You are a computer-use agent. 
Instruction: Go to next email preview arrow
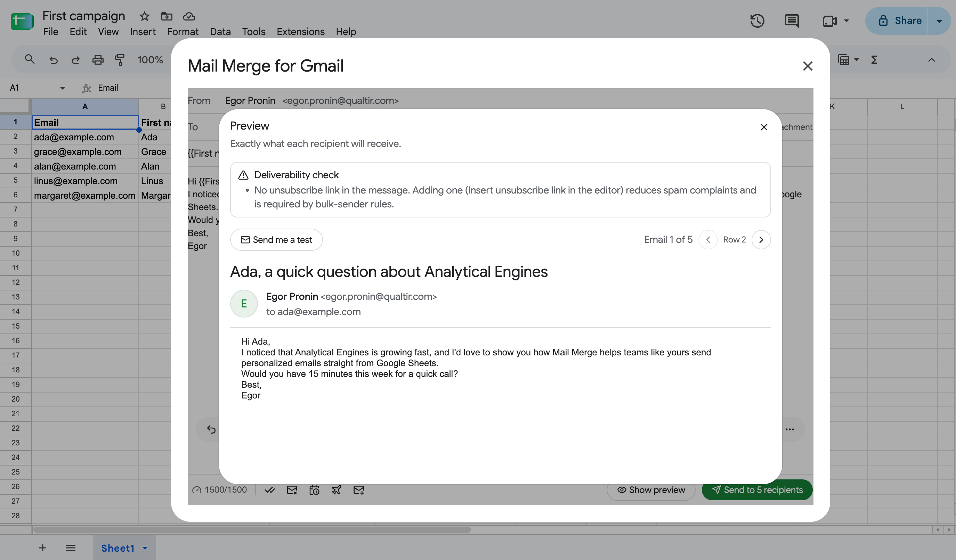pos(761,240)
